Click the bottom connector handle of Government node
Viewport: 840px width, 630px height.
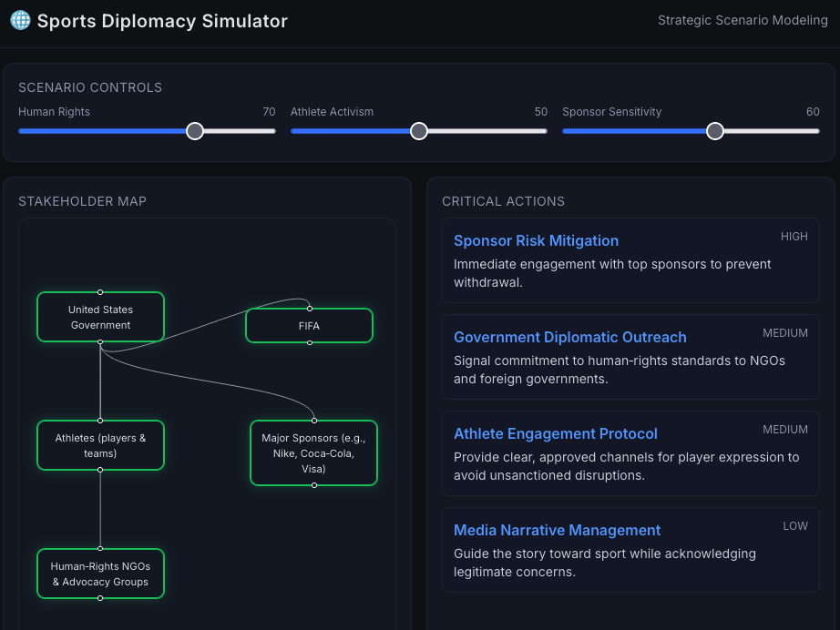click(100, 341)
